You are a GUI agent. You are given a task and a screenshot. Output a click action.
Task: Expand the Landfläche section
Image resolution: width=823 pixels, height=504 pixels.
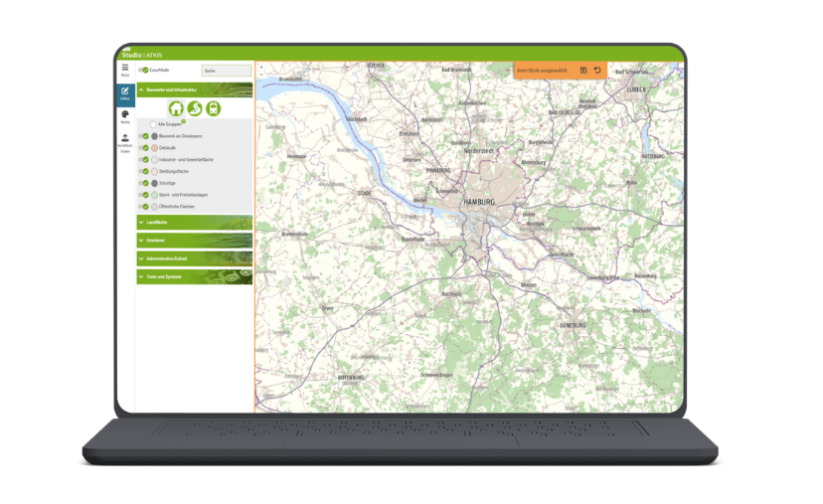(x=195, y=223)
